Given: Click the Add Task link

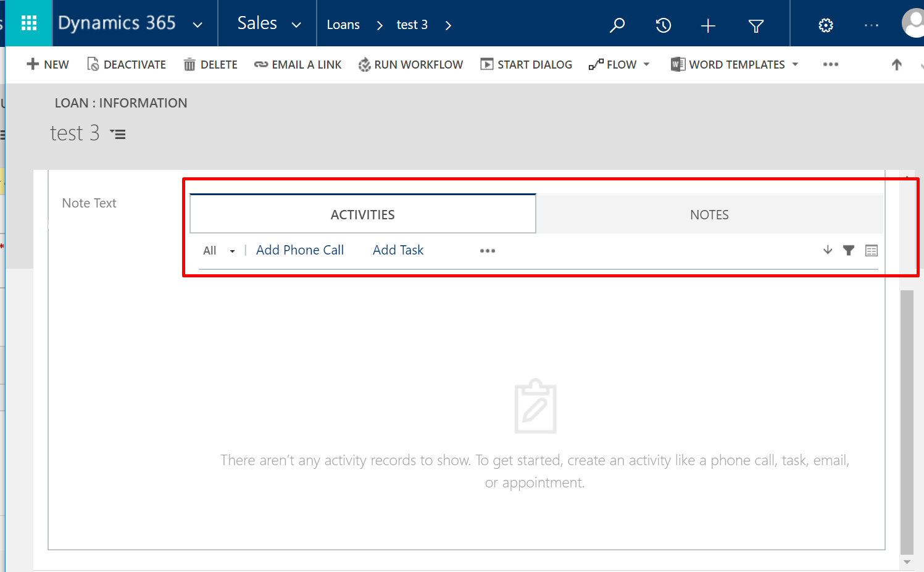Looking at the screenshot, I should [x=398, y=250].
